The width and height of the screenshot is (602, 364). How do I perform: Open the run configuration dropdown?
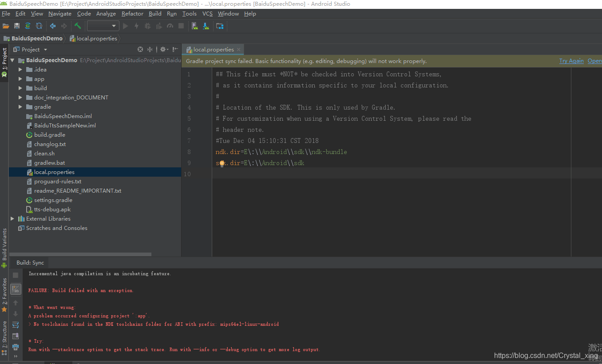pos(103,26)
